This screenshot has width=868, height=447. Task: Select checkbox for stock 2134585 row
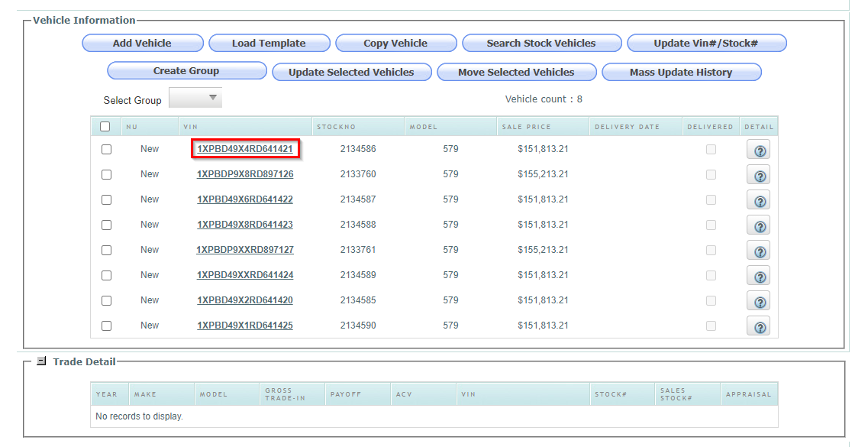(106, 301)
